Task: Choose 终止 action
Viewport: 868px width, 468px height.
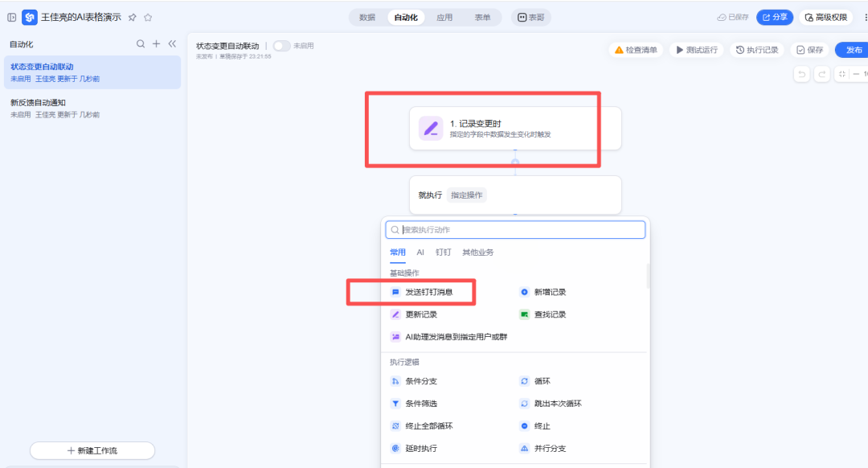Action: point(534,426)
